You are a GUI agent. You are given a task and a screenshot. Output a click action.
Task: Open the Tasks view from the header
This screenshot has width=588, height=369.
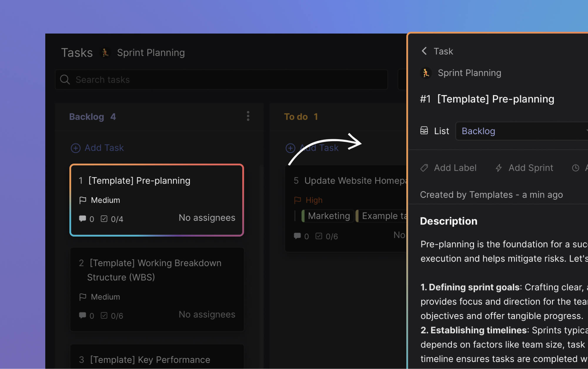77,52
